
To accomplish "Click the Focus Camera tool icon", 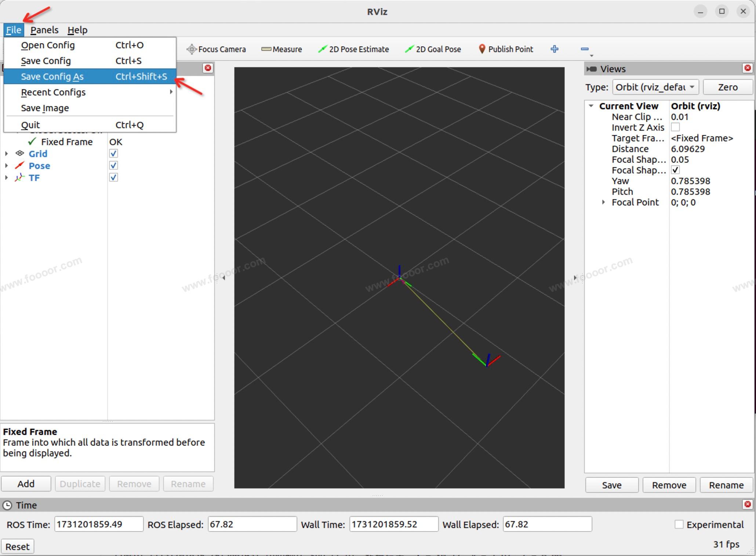I will click(191, 49).
